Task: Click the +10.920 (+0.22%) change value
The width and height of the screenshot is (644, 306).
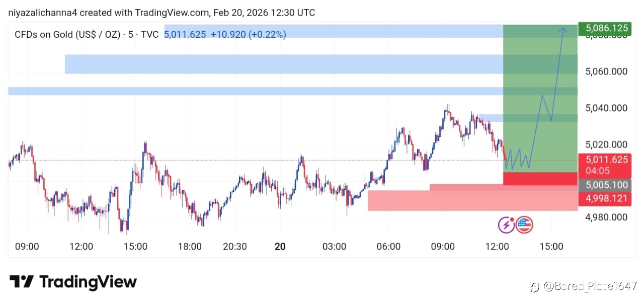Action: click(x=248, y=34)
